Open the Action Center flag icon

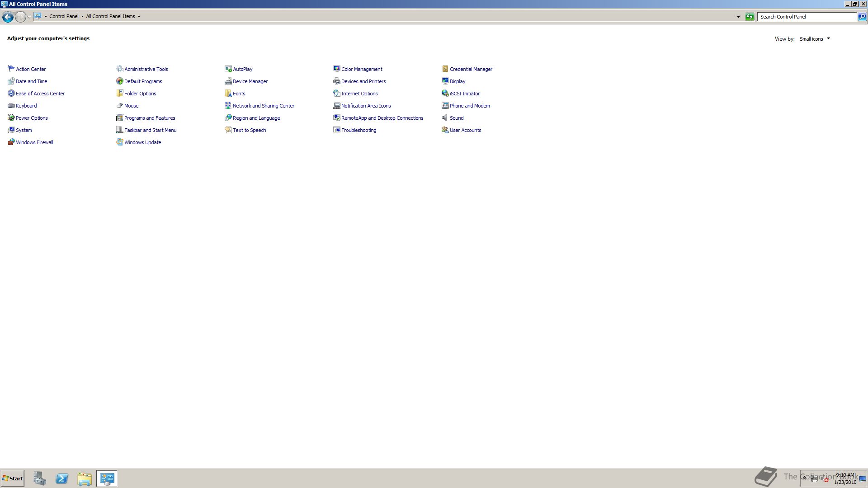pos(11,69)
